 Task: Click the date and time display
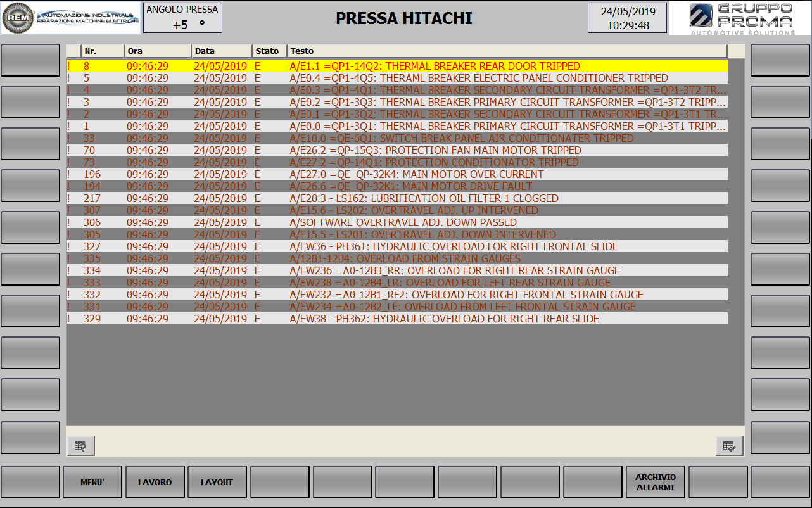[628, 18]
